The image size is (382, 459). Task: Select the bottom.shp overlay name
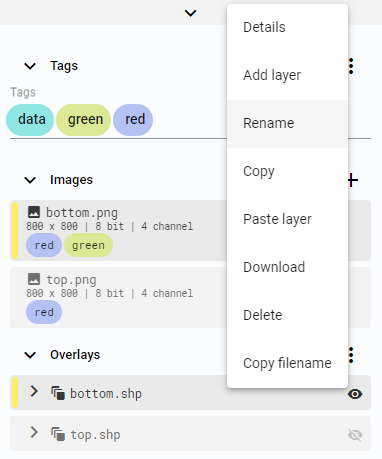pyautogui.click(x=106, y=394)
